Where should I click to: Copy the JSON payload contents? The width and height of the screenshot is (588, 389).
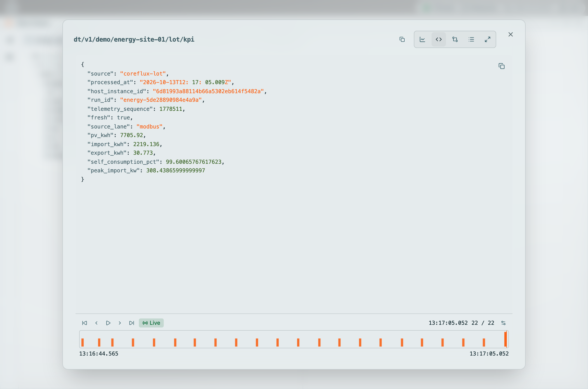coord(501,66)
